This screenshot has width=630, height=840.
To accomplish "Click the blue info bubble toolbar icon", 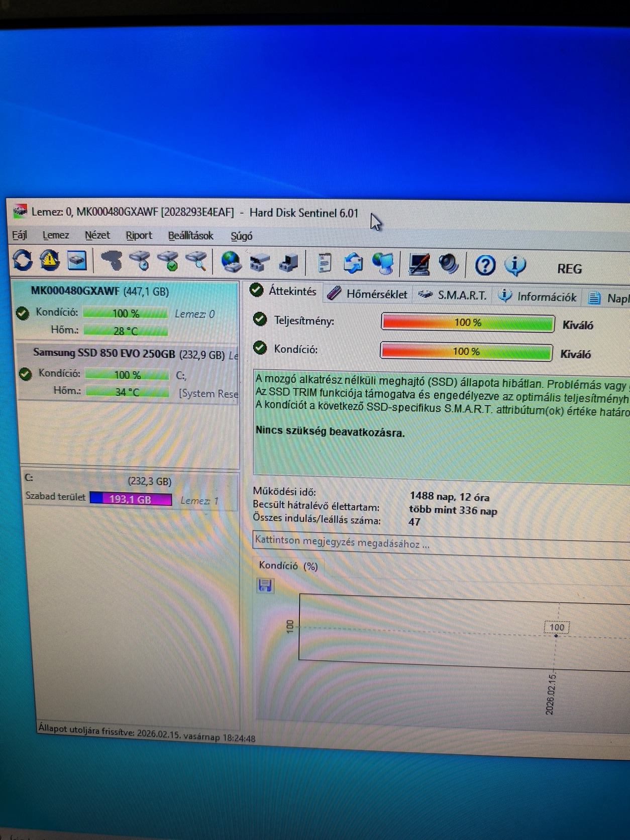I will (x=515, y=266).
